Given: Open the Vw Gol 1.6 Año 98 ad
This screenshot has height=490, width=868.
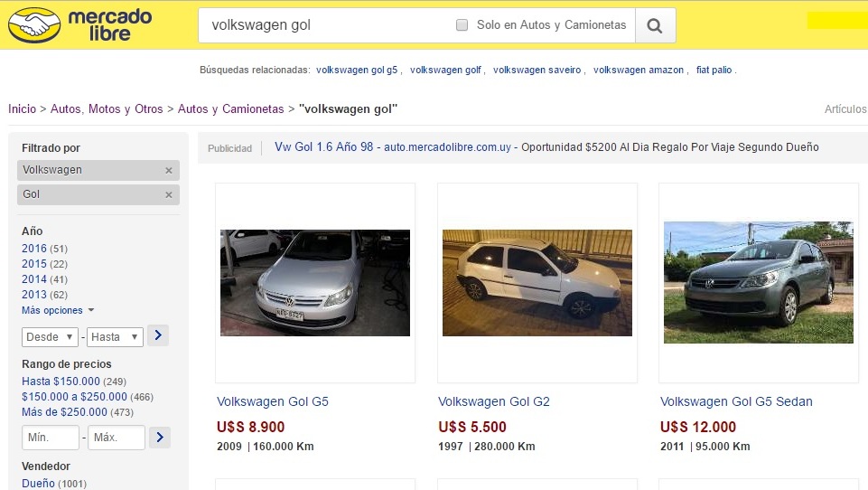Looking at the screenshot, I should pos(324,146).
